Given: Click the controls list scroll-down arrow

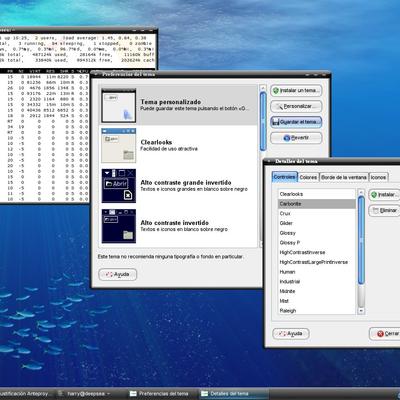Looking at the screenshot, I should (x=361, y=311).
